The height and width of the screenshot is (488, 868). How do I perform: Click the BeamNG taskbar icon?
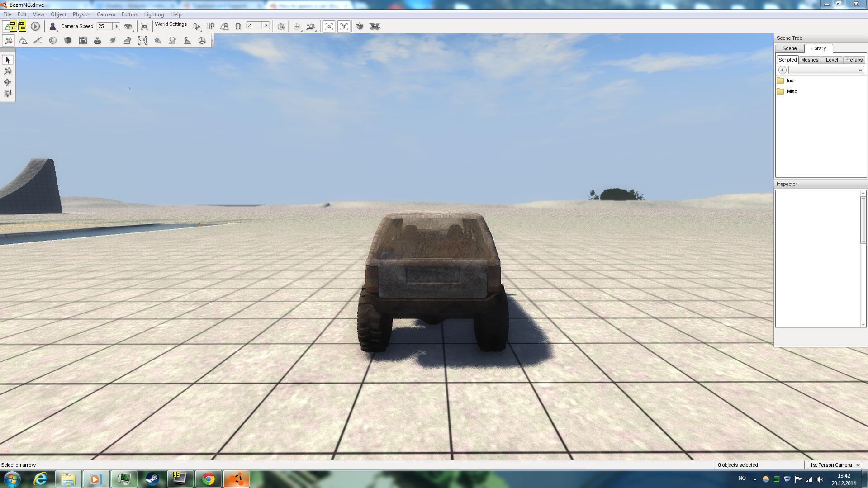[x=236, y=479]
